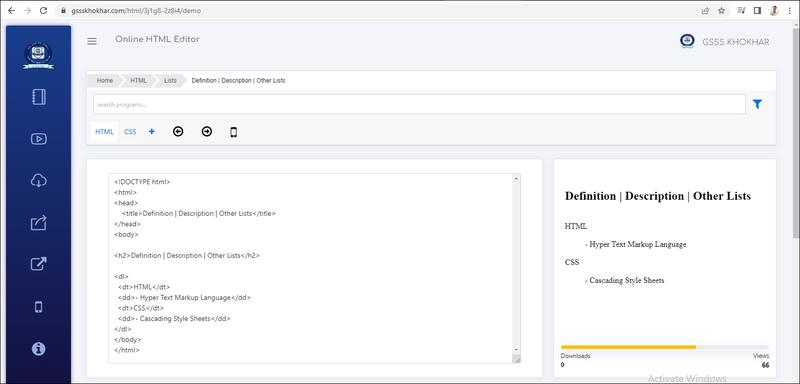Bookmark this page with the star icon
The width and height of the screenshot is (800, 384).
click(x=721, y=10)
